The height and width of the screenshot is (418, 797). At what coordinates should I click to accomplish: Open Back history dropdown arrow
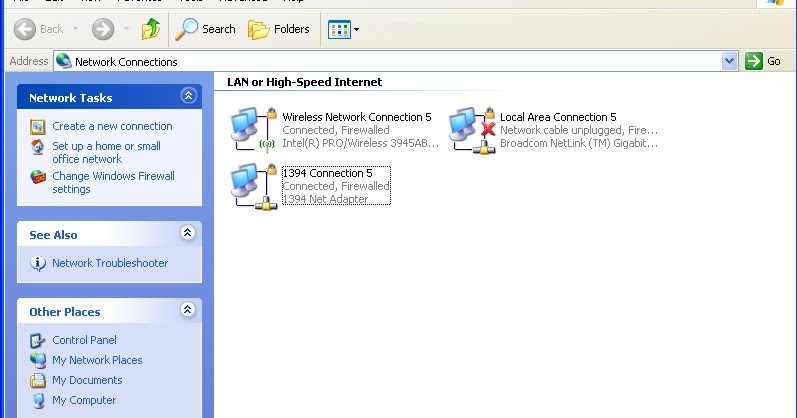tap(75, 29)
